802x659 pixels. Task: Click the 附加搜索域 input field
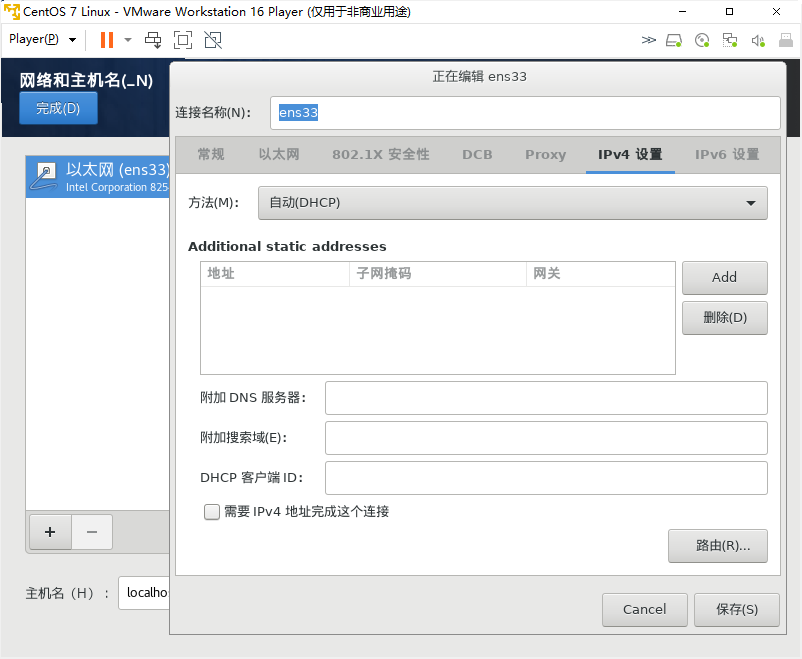point(546,438)
